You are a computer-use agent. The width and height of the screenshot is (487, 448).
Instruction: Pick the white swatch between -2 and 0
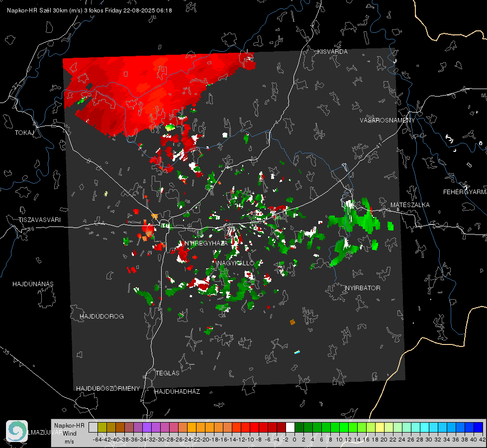coord(290,427)
